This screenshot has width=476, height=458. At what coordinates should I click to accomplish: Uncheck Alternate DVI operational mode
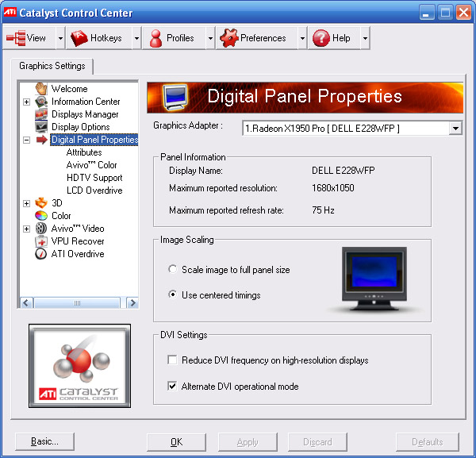pyautogui.click(x=172, y=386)
